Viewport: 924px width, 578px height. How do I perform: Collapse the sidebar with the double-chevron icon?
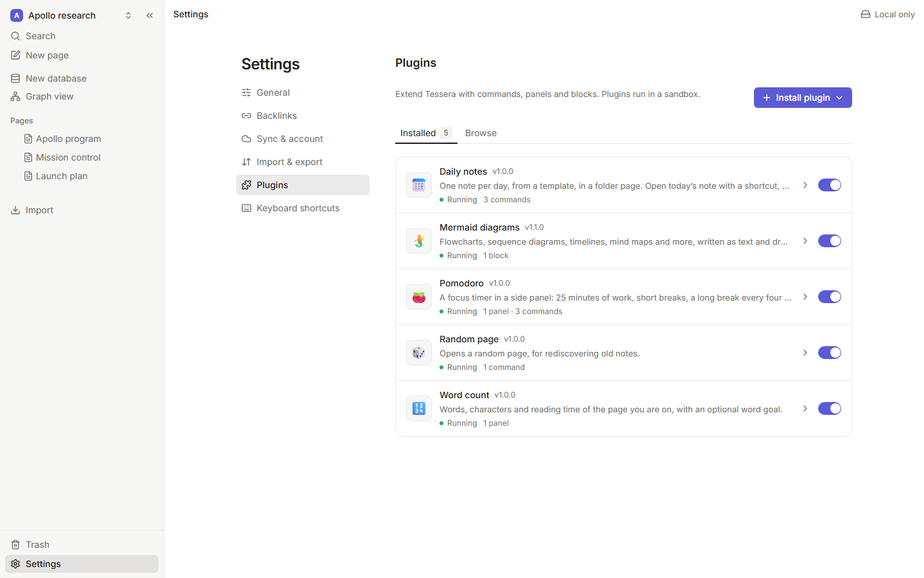tap(150, 15)
